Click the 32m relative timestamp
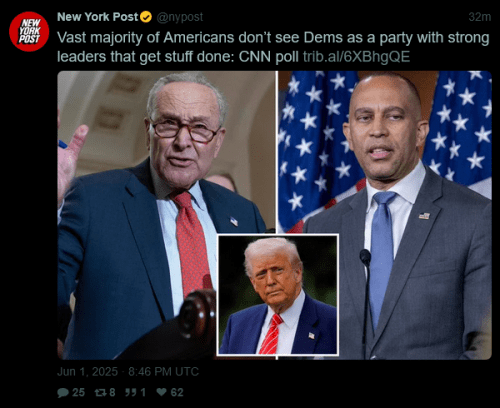The width and height of the screenshot is (500, 408). point(479,17)
